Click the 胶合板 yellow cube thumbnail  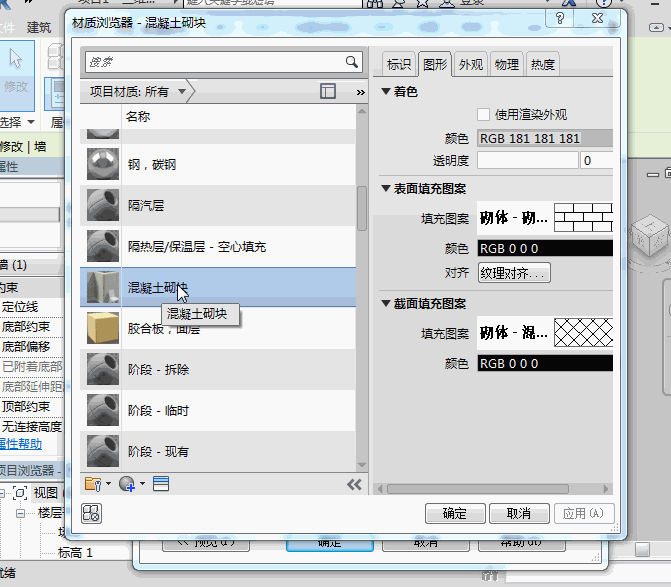pos(103,328)
